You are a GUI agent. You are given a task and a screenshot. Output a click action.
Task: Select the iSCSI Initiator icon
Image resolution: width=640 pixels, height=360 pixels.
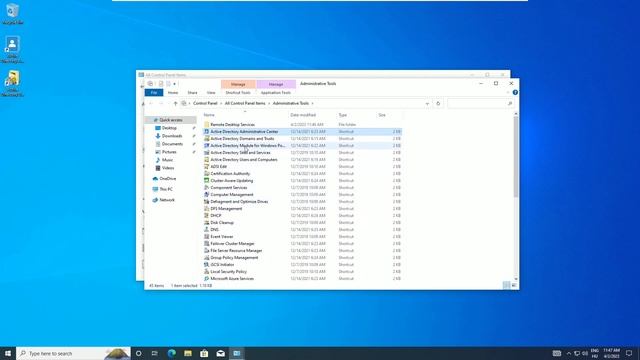(x=207, y=264)
